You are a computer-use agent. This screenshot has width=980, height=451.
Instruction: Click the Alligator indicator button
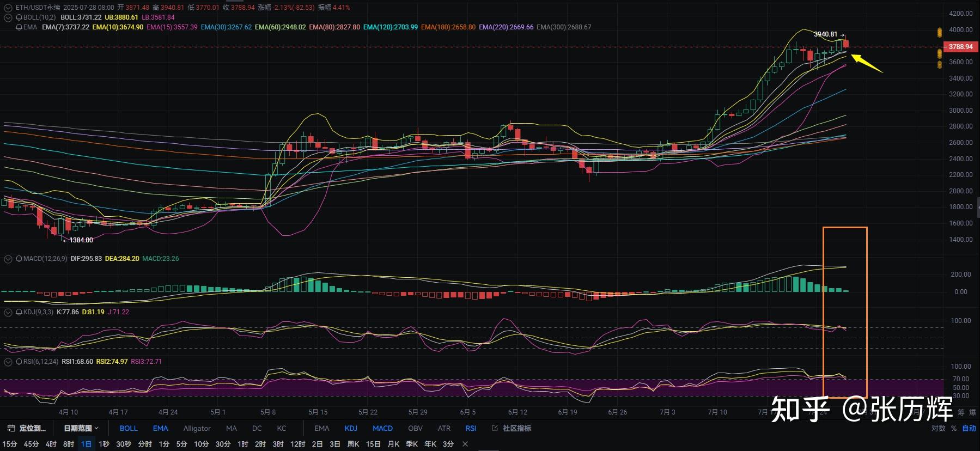(x=197, y=428)
